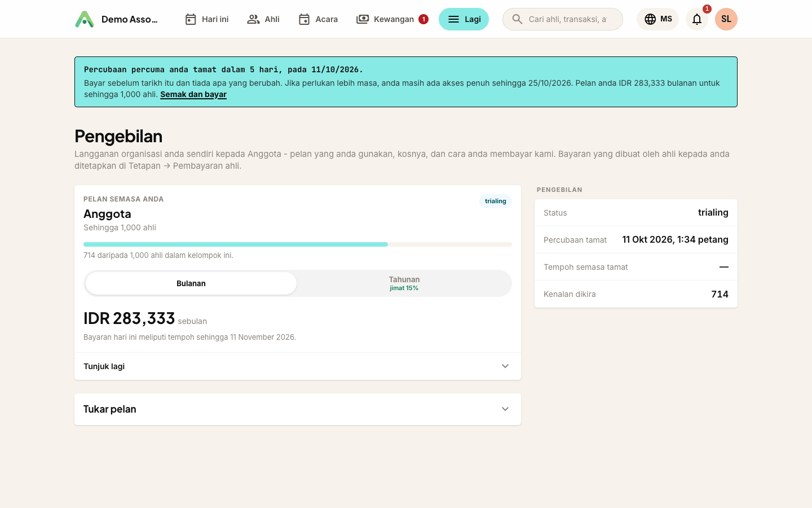Click the search magnifier icon

pos(517,19)
